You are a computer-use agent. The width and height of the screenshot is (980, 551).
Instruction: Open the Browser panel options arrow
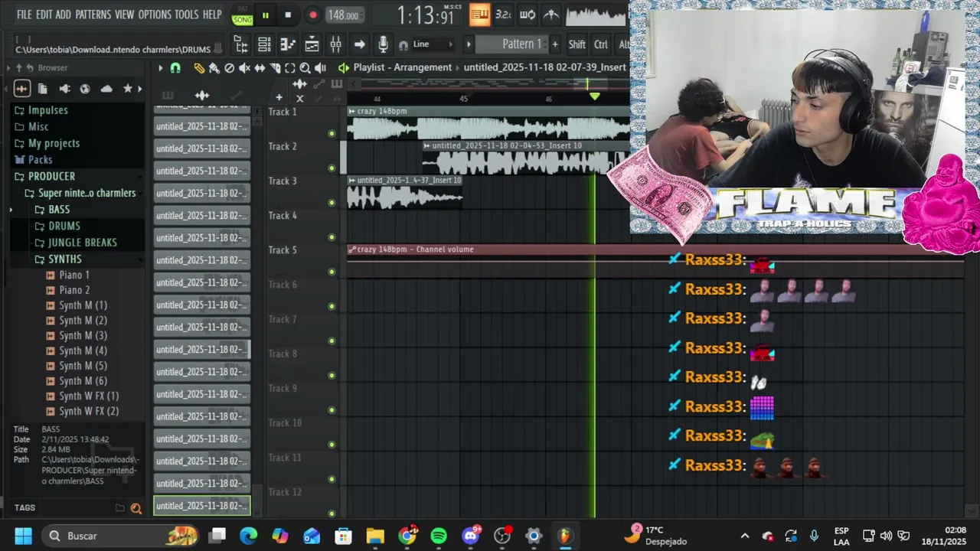(x=8, y=68)
